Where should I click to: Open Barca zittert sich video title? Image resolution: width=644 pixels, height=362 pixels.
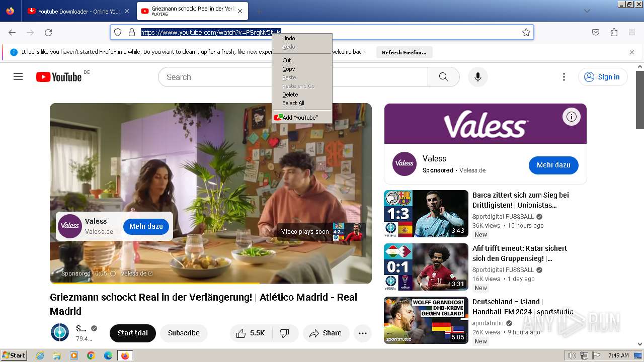pyautogui.click(x=521, y=200)
